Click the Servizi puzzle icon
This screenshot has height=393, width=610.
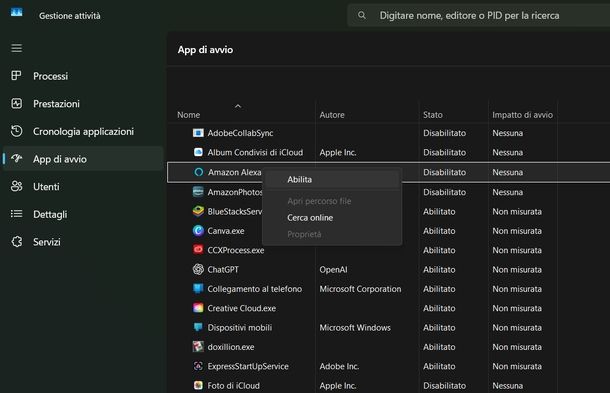[16, 242]
